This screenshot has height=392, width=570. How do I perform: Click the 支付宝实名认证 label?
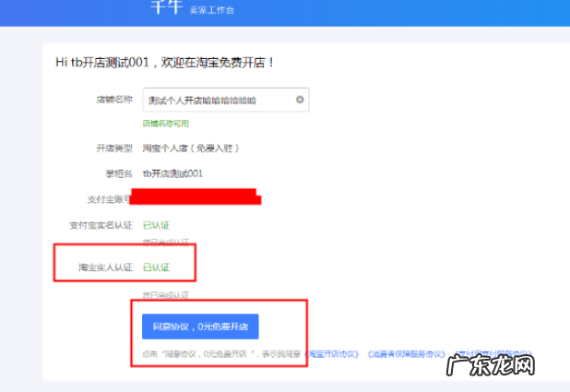click(x=101, y=225)
